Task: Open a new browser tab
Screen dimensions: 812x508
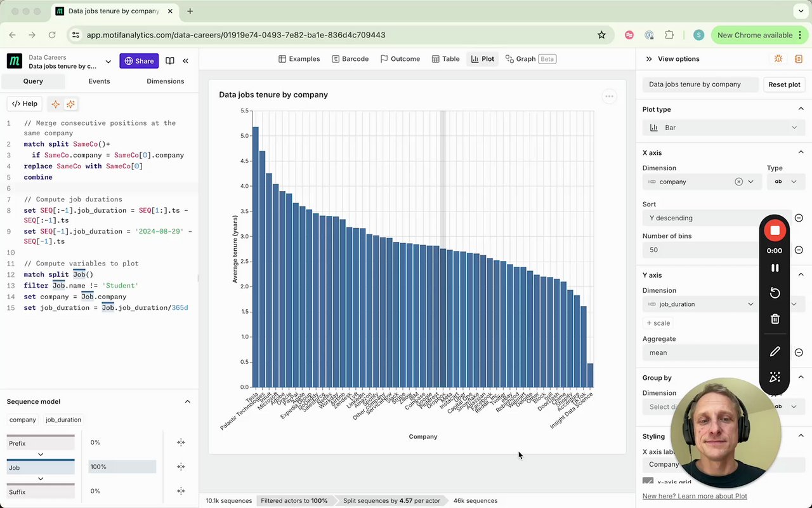Action: 190,11
